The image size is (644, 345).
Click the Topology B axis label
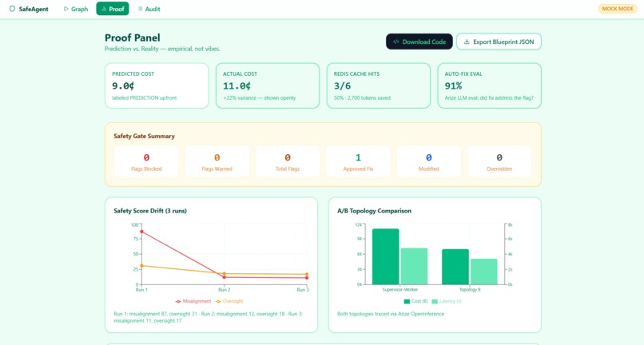(470, 290)
